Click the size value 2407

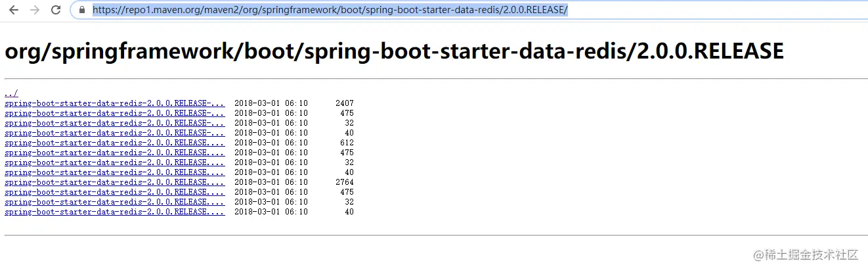pyautogui.click(x=344, y=103)
